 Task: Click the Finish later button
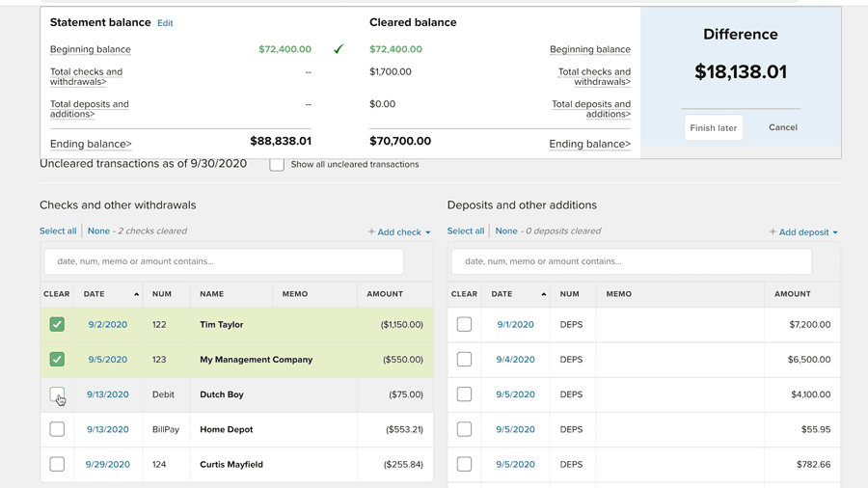(x=713, y=127)
